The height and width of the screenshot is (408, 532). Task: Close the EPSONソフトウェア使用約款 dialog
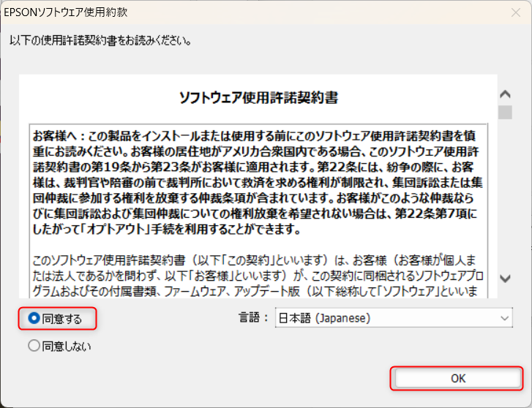[x=516, y=12]
